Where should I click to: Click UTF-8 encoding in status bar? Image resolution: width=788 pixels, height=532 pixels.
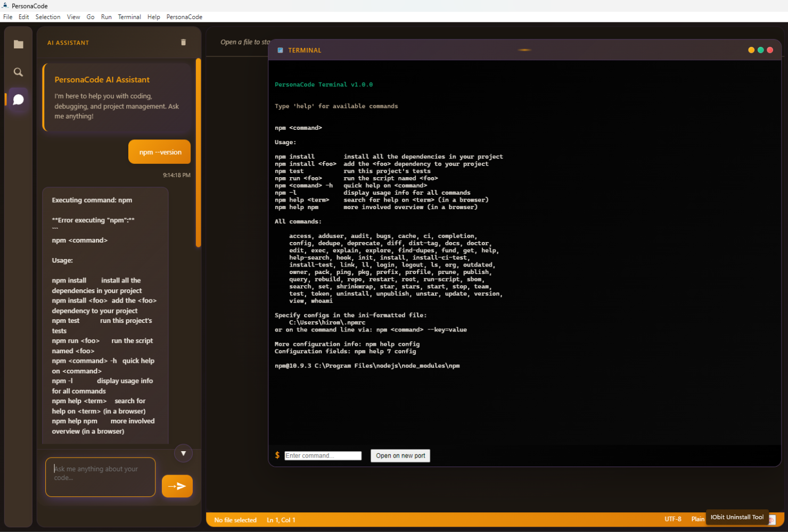(672, 519)
